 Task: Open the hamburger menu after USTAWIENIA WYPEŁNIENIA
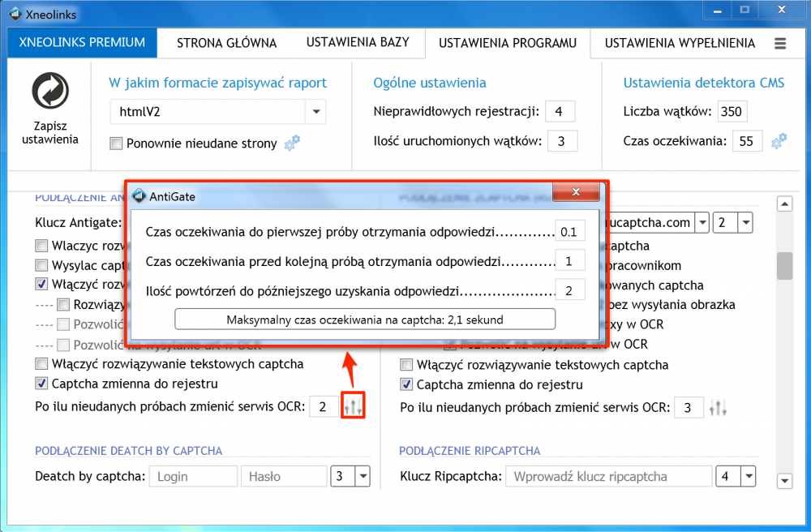pos(780,44)
